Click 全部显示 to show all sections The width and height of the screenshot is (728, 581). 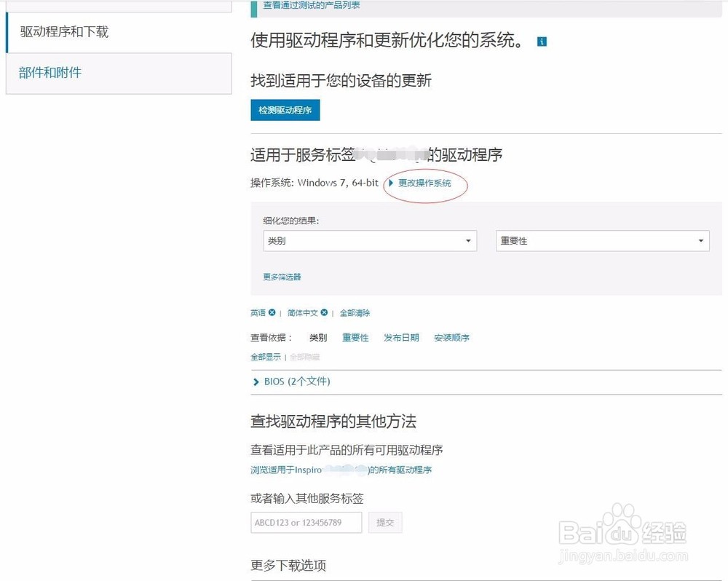pyautogui.click(x=265, y=357)
